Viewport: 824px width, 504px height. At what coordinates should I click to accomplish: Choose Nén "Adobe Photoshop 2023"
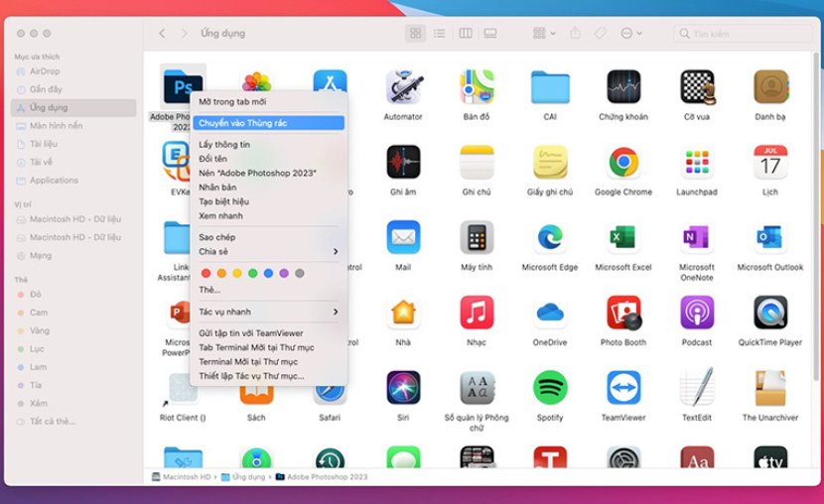pyautogui.click(x=268, y=173)
